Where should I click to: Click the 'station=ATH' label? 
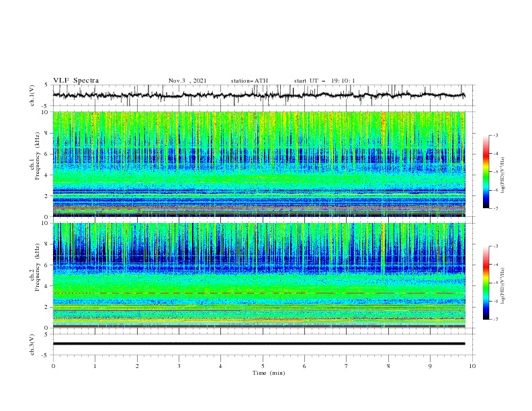coord(249,81)
